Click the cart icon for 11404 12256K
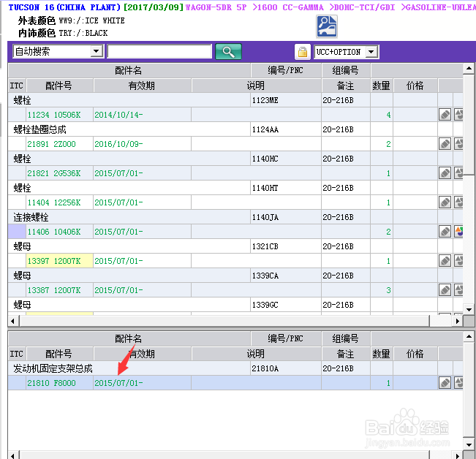The width and height of the screenshot is (476, 459). 458,202
